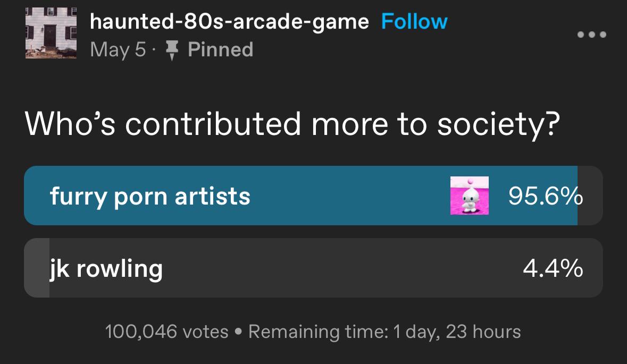The image size is (627, 364).
Task: Click the 100,046 votes count
Action: point(166,332)
